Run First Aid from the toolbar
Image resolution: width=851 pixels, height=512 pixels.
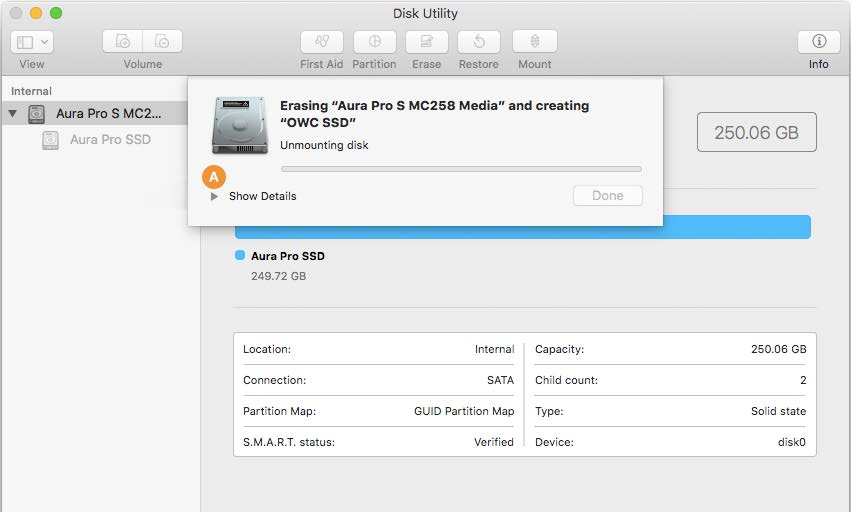pos(322,41)
